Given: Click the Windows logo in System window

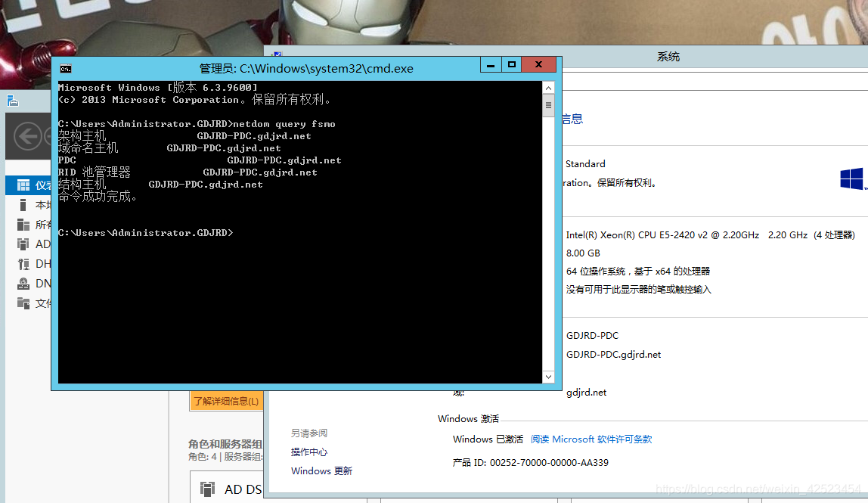Looking at the screenshot, I should [851, 179].
